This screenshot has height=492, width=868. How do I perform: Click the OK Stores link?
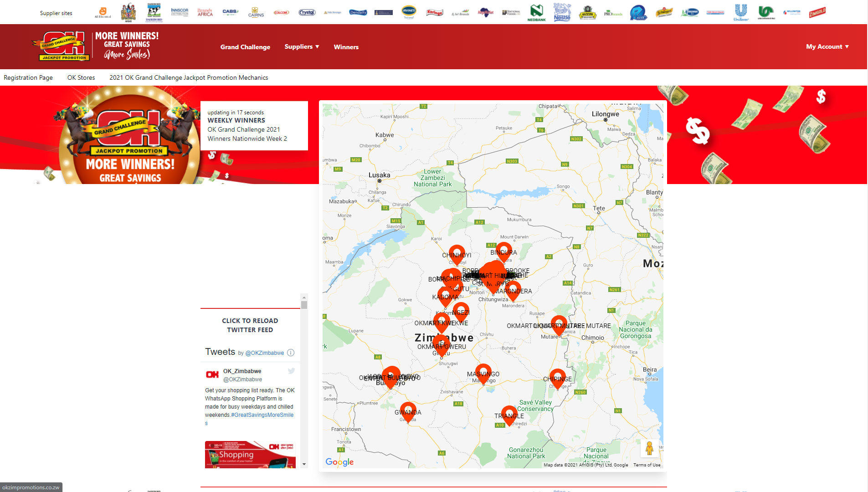pos(81,77)
